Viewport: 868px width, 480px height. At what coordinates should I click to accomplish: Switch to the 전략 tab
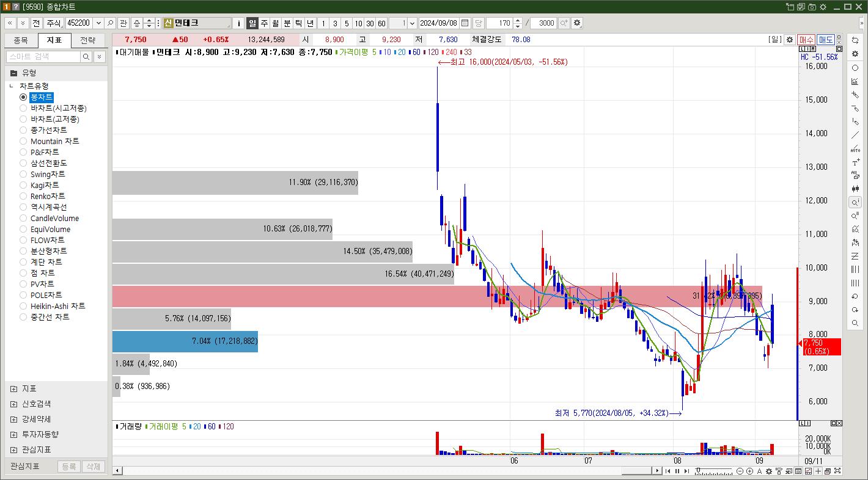tap(88, 40)
